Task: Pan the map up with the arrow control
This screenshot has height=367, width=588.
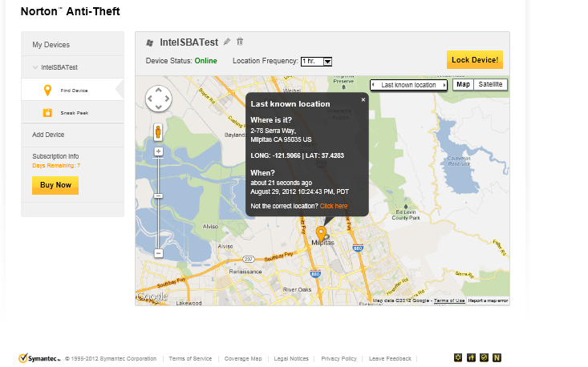Action: 159,90
